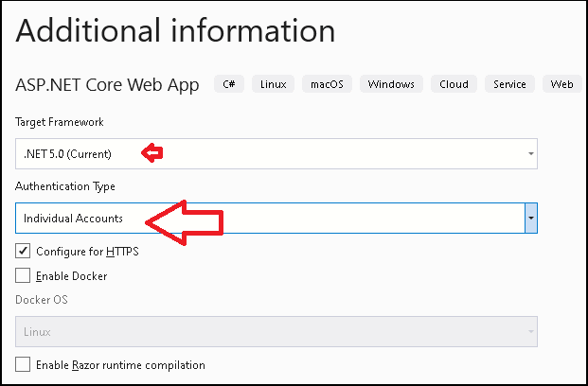Click the Linux tag badge
Screen dimensions: 588x386
pyautogui.click(x=273, y=84)
